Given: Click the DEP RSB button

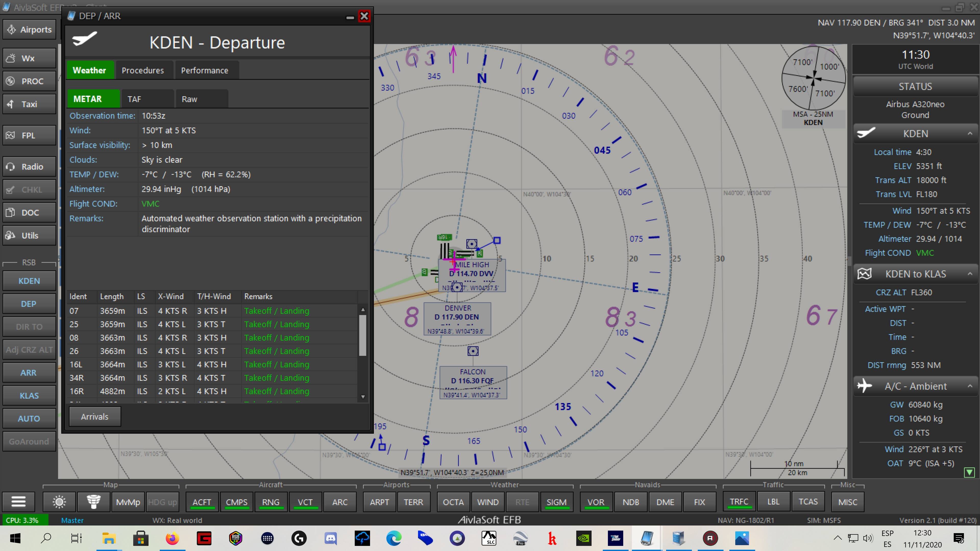Looking at the screenshot, I should pos(29,304).
